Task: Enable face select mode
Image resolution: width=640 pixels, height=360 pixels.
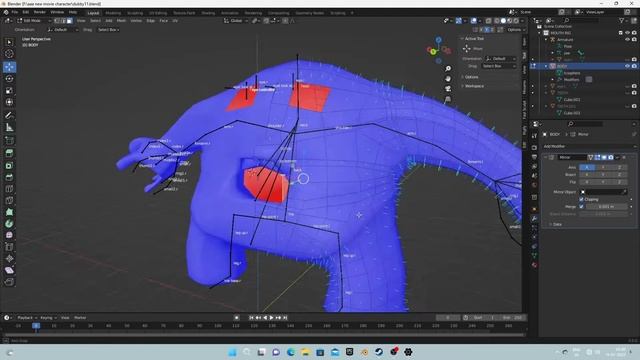Action: [x=69, y=20]
